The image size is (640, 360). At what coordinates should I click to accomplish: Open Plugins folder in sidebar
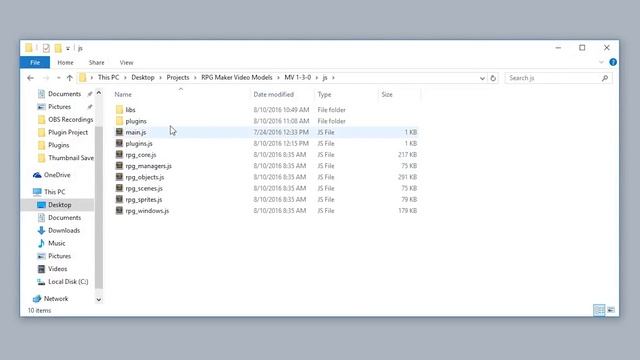tap(58, 145)
